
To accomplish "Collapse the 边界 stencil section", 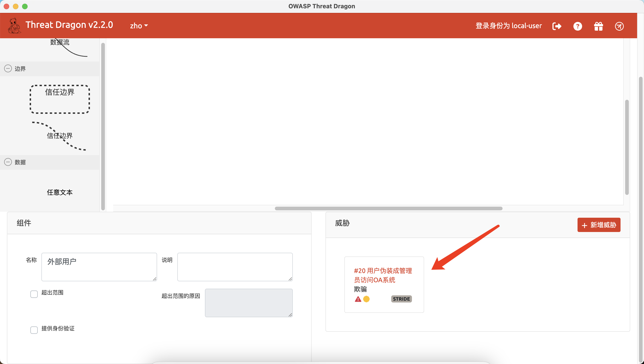I will coord(8,68).
